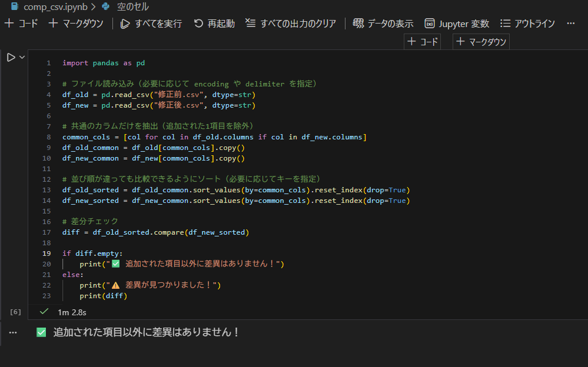Open the notebook toolbar's more actions ellipsis
This screenshot has height=367, width=588.
[x=570, y=24]
